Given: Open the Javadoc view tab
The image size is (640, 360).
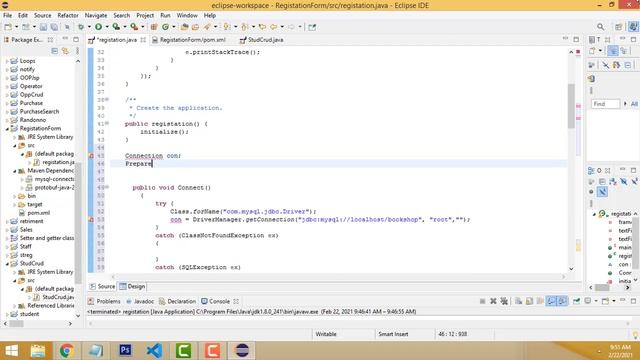Looking at the screenshot, I should point(140,302).
